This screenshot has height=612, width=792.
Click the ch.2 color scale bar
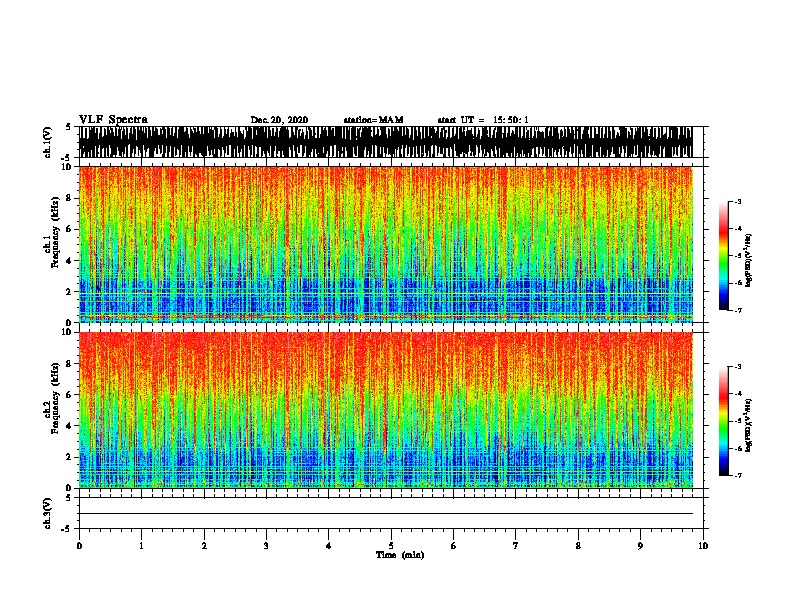(723, 421)
